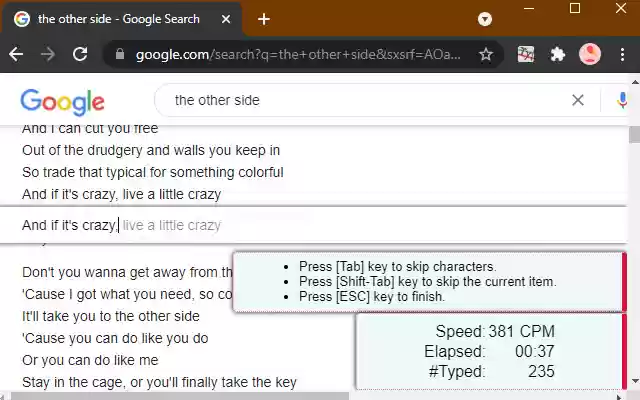Click the 'Press [Tab] key to skip characters' hint

398,267
